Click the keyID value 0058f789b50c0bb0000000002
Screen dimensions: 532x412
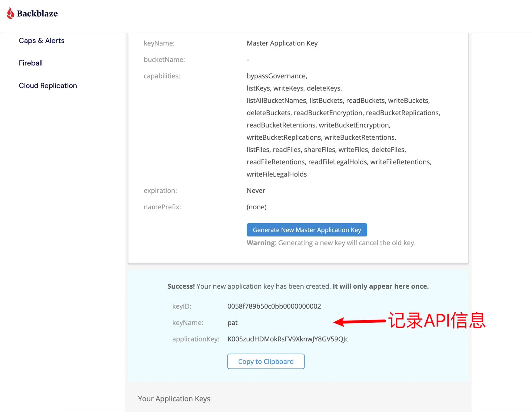point(274,306)
